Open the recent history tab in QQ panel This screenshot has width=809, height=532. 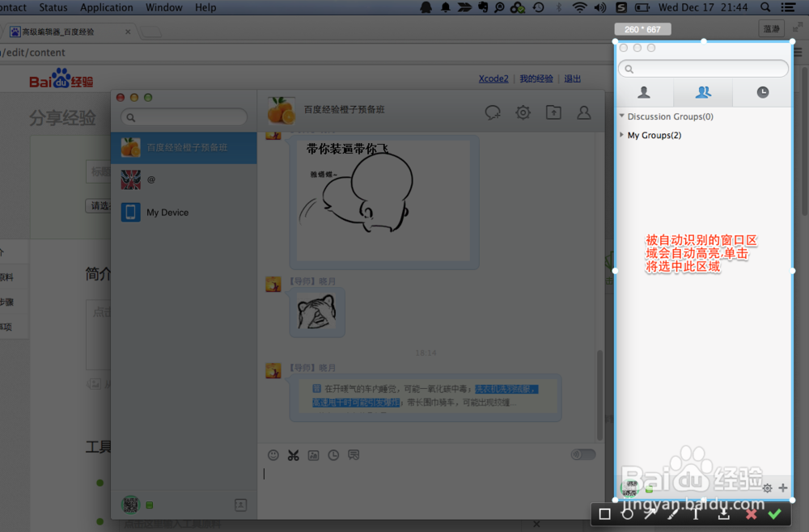763,92
